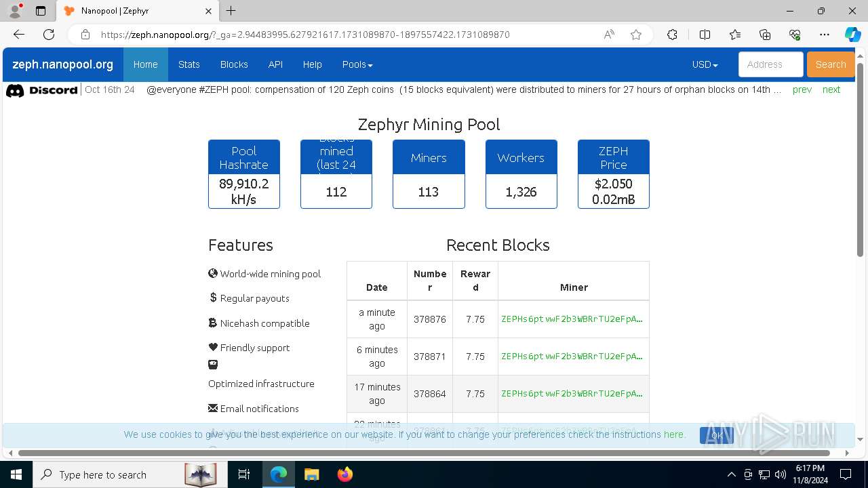868x488 pixels.
Task: Click the Pool Hashrate card
Action: click(x=244, y=174)
